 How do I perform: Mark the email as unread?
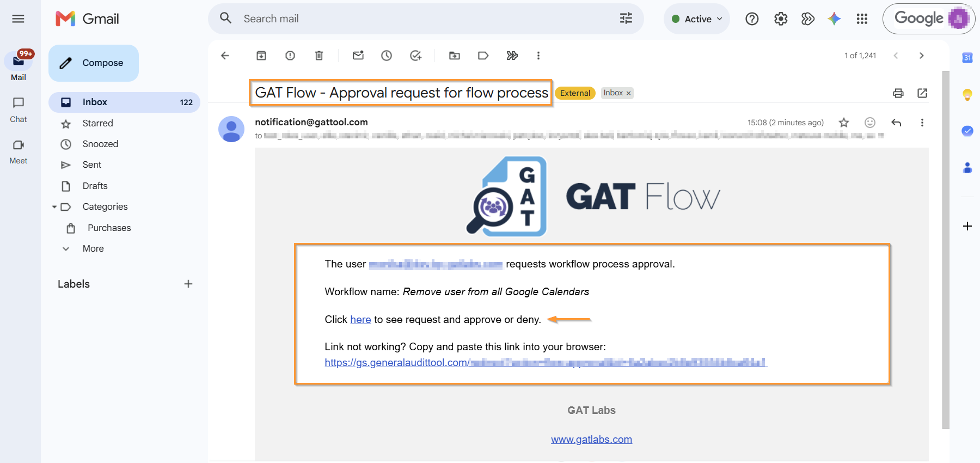click(358, 56)
